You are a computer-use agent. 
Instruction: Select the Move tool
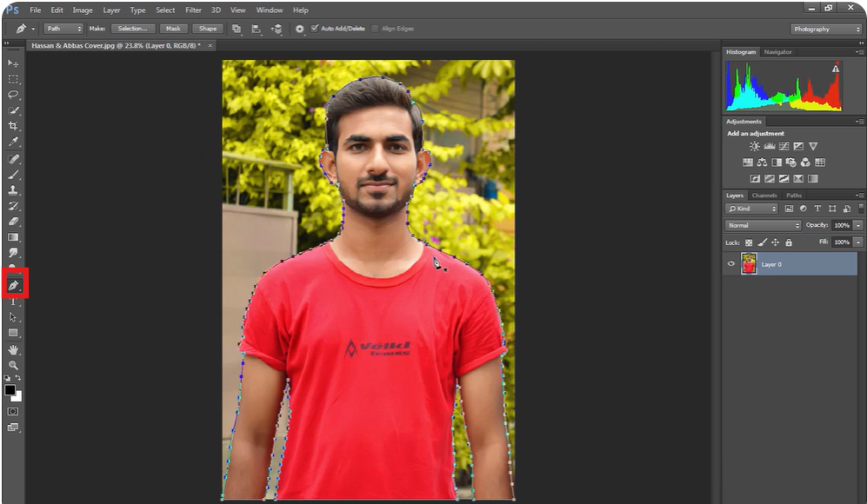click(13, 63)
